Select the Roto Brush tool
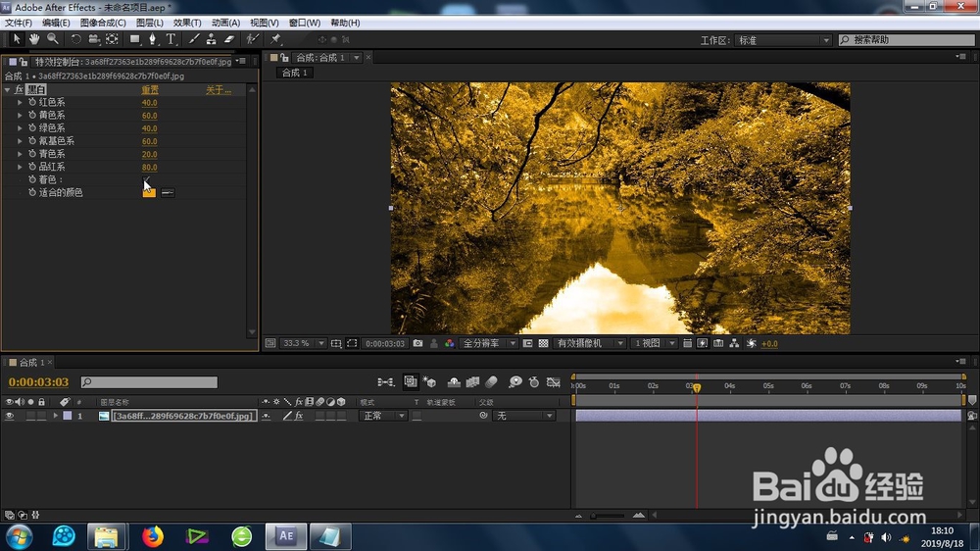The width and height of the screenshot is (980, 551). pos(252,39)
